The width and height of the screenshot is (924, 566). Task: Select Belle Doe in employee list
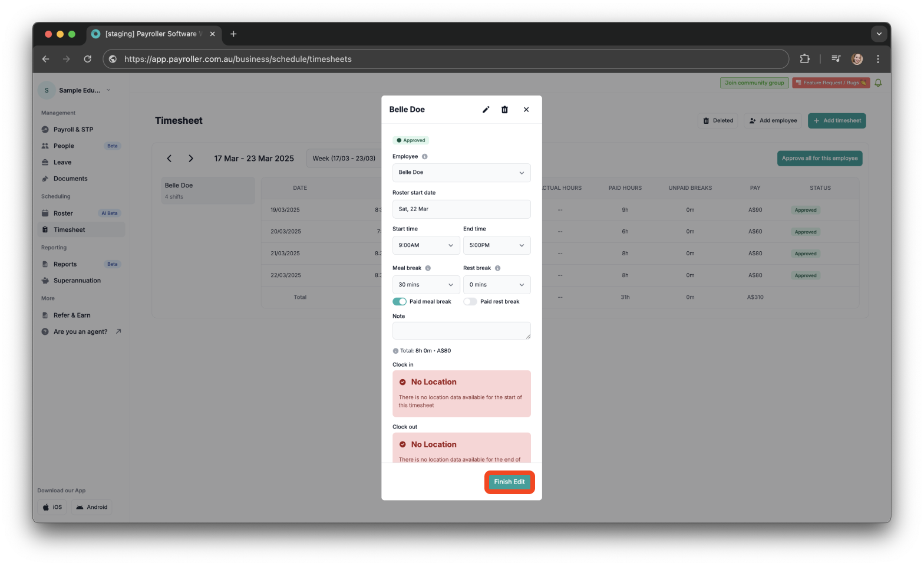point(209,190)
